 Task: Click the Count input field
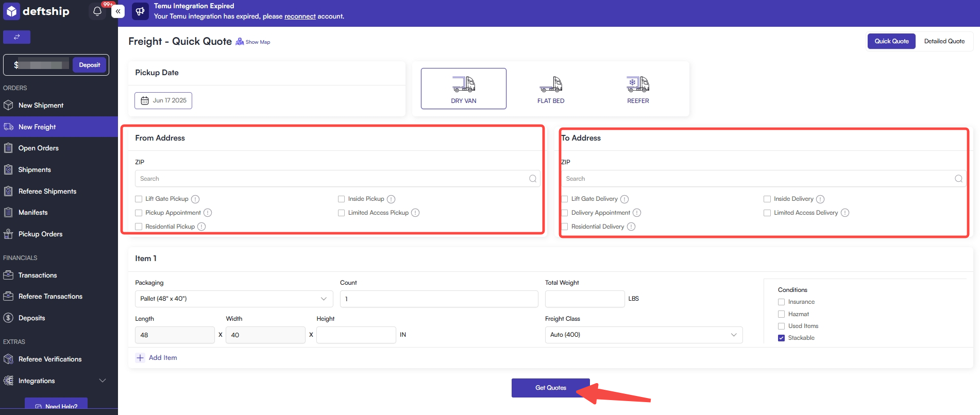pyautogui.click(x=439, y=299)
